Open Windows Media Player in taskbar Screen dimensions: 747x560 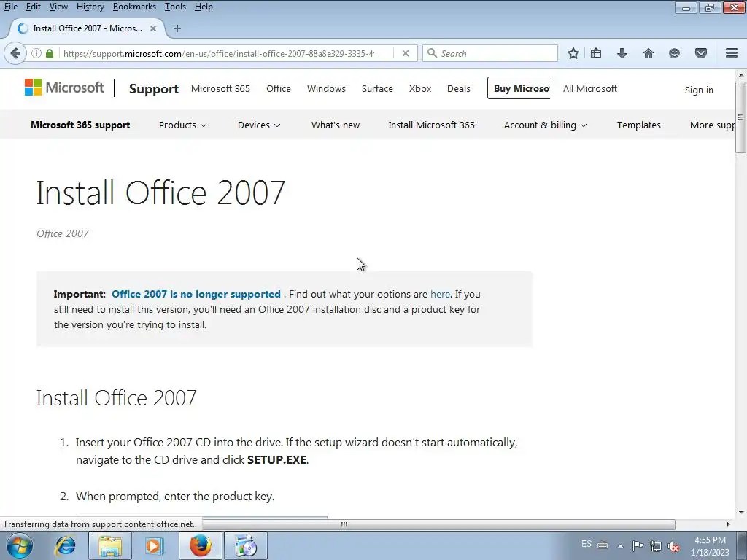[153, 545]
